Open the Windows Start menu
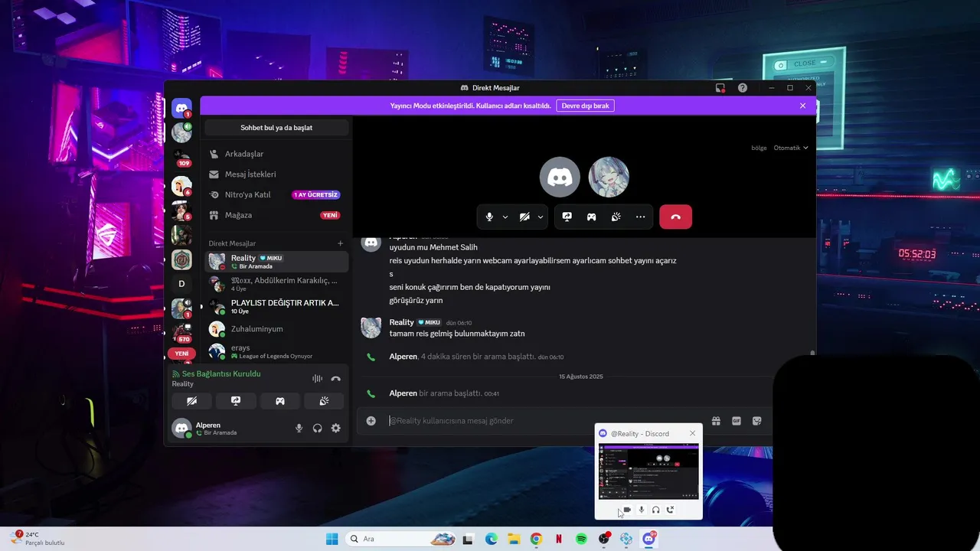This screenshot has height=551, width=980. (x=332, y=539)
